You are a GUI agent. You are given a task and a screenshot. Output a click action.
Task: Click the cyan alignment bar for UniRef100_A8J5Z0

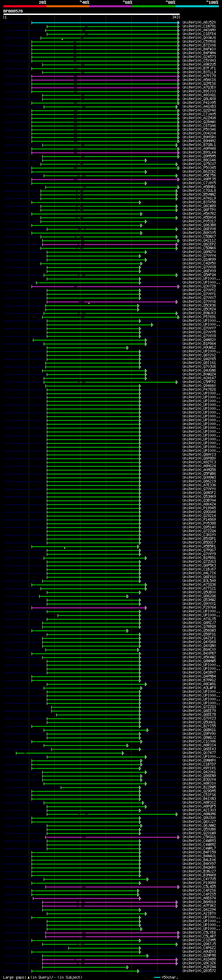click(105, 23)
